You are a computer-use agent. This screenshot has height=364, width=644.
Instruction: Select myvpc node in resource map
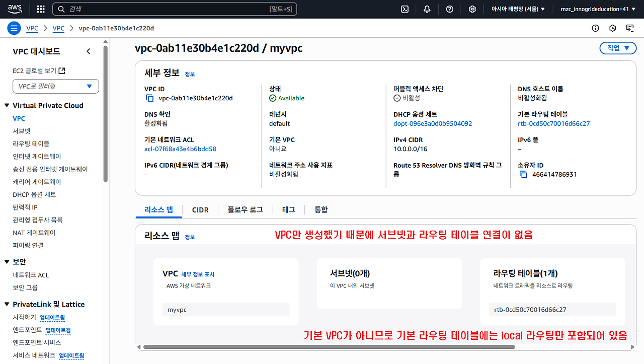(x=226, y=310)
